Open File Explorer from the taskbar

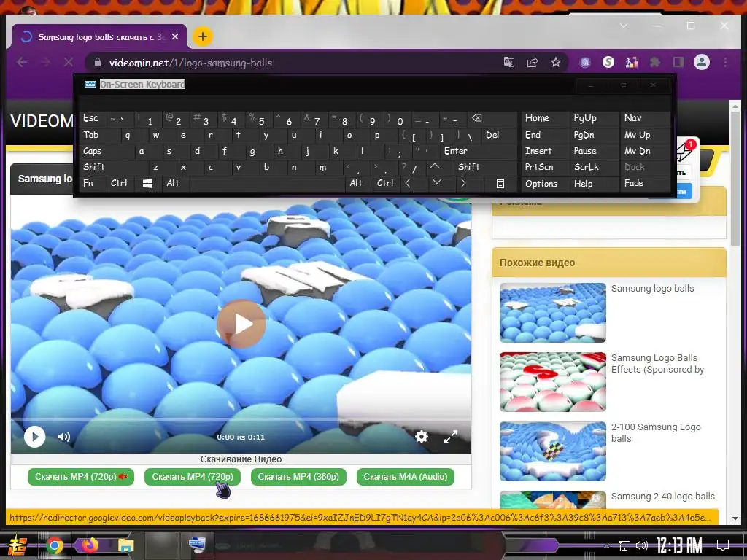pyautogui.click(x=125, y=545)
